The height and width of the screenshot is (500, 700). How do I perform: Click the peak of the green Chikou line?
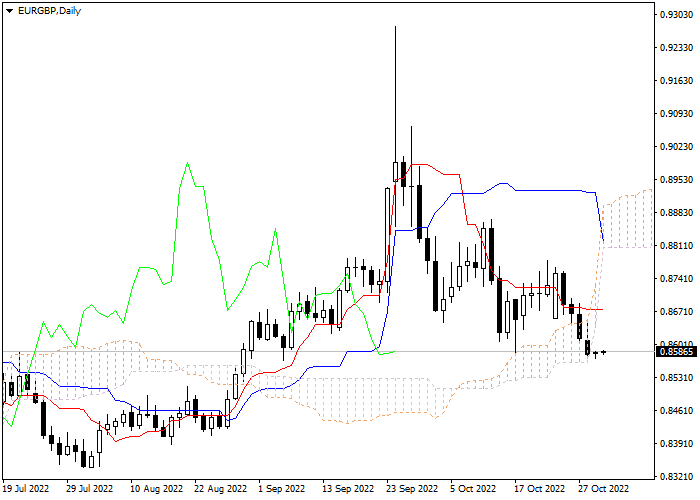(x=188, y=163)
